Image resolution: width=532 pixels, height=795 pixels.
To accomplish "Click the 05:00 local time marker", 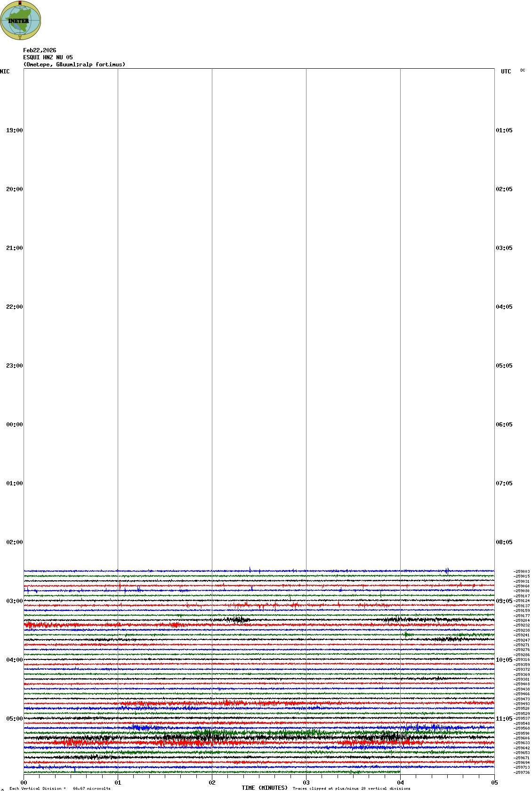I will pyautogui.click(x=14, y=719).
